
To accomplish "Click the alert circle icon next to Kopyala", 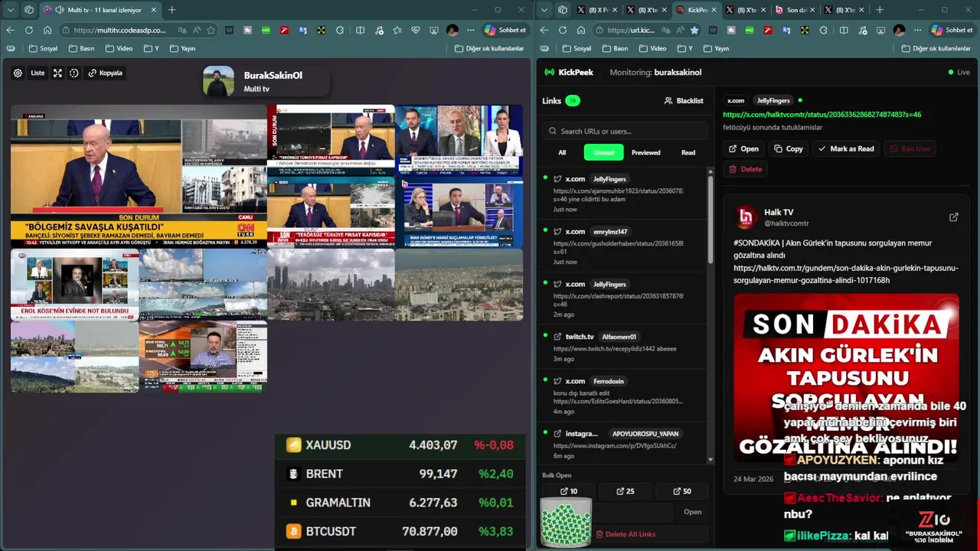I will 74,73.
